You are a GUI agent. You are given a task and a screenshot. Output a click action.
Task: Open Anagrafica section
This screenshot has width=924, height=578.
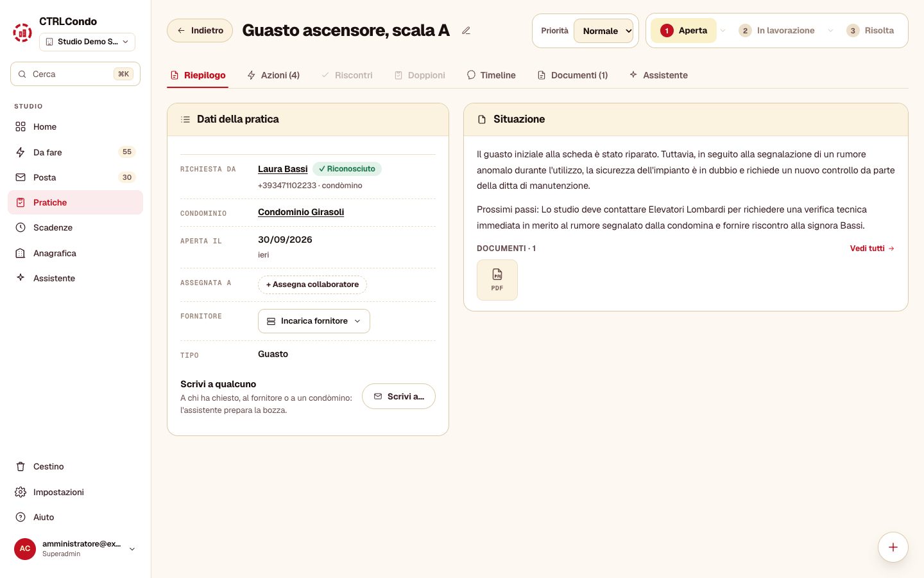click(75, 253)
